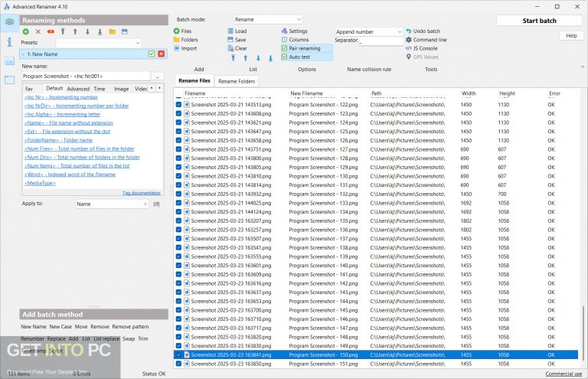Image resolution: width=588 pixels, height=379 pixels.
Task: Toggle green enable checkbox on New Name method
Action: coord(152,54)
